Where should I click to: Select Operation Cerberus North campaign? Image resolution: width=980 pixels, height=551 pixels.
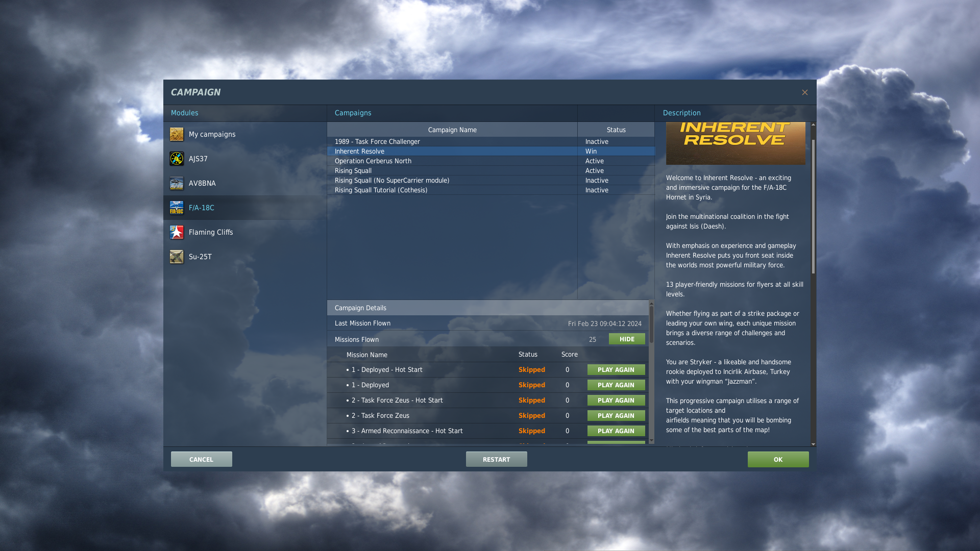[x=491, y=161]
